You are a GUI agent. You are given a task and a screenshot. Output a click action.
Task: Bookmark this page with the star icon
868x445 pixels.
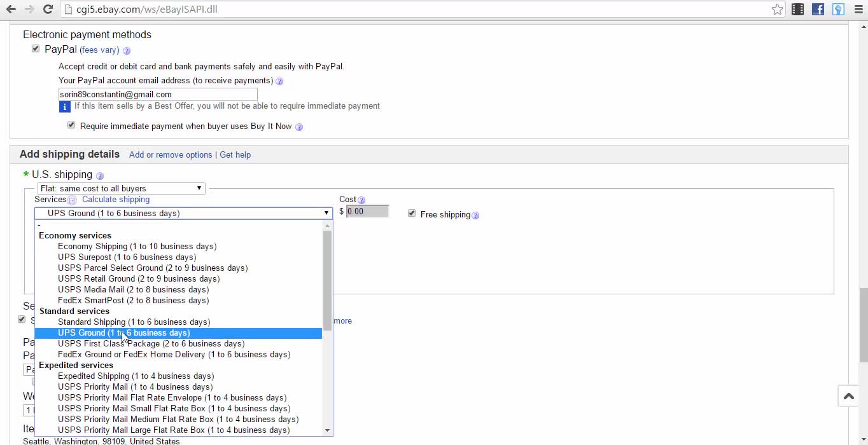coord(777,10)
